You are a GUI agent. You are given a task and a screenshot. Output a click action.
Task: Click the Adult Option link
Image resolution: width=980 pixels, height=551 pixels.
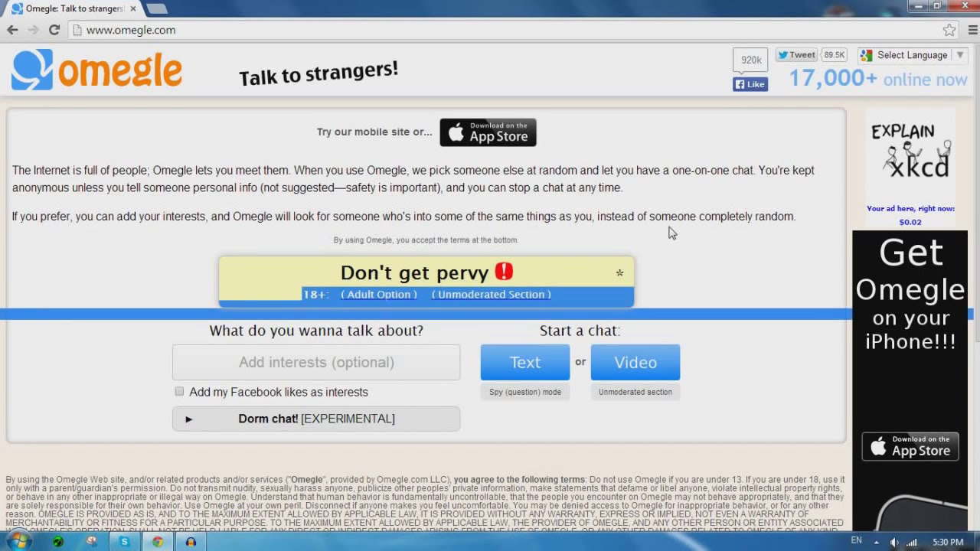click(x=379, y=295)
